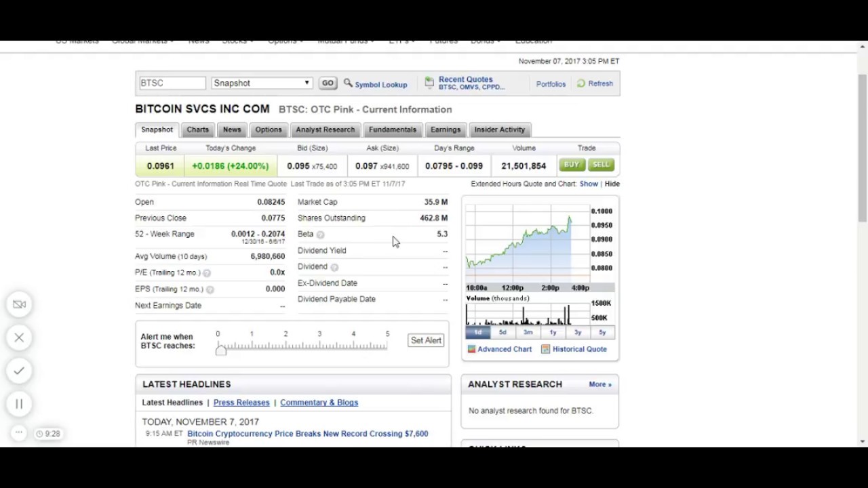Click the Set Alert button

coord(426,340)
